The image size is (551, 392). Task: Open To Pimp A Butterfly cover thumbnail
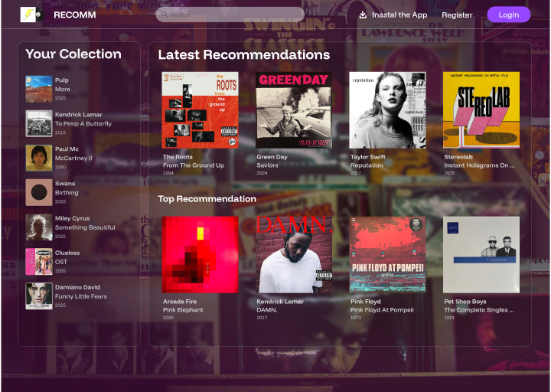[x=39, y=123]
